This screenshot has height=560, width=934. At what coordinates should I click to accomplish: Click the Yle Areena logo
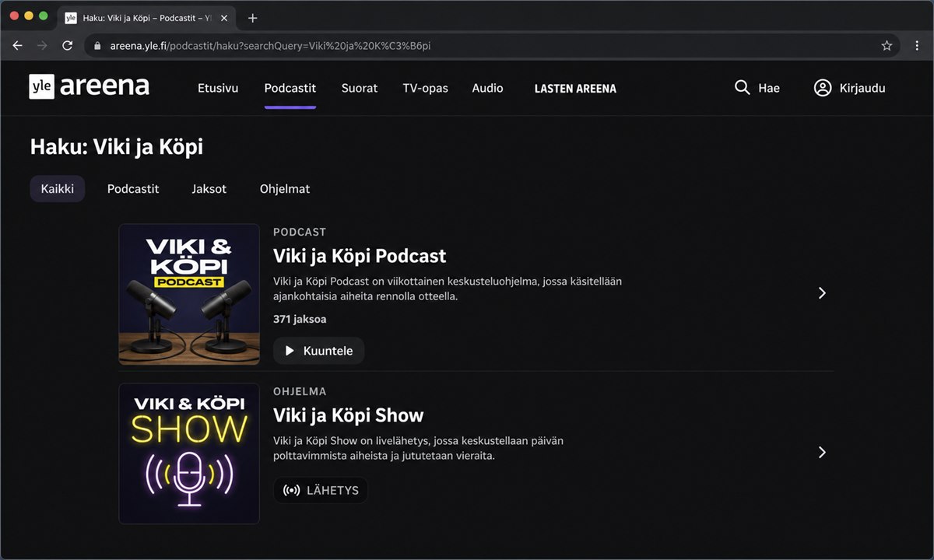(x=90, y=86)
